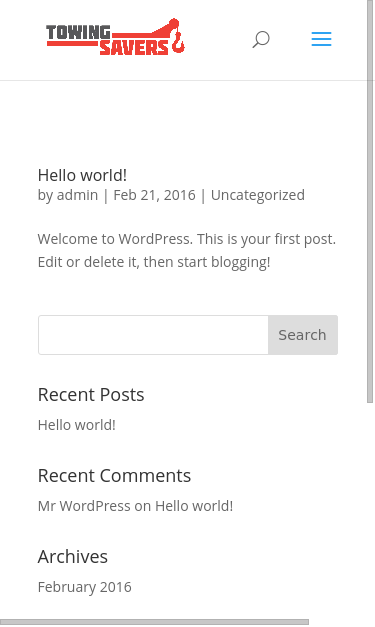
Task: Click the vertical scrollbar thumb
Action: coord(370,201)
